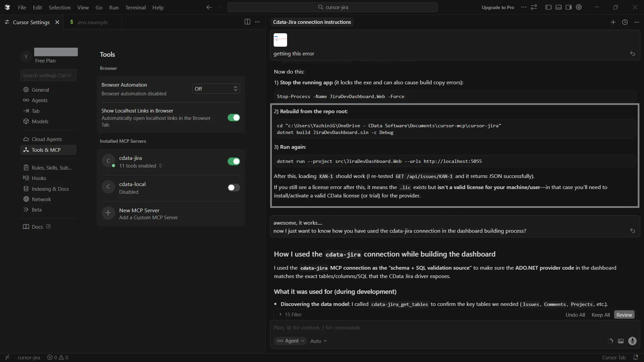
Task: Click the microphone voice input icon
Action: (632, 341)
